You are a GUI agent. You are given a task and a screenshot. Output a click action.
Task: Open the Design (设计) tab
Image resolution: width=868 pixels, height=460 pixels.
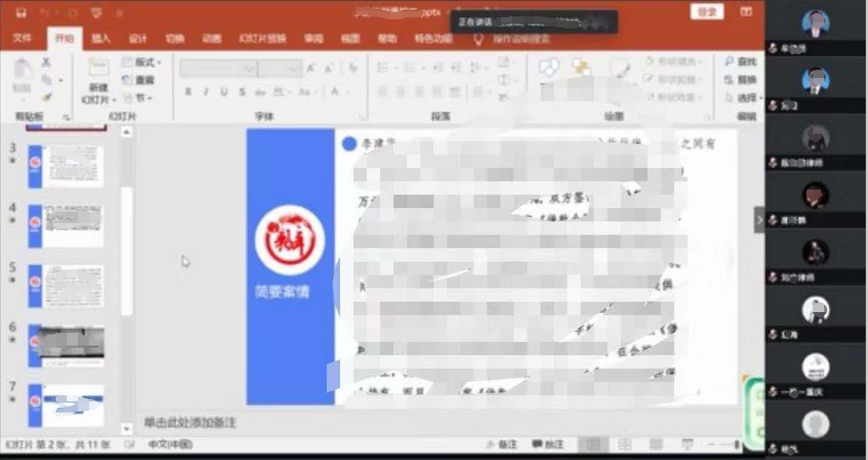[138, 39]
